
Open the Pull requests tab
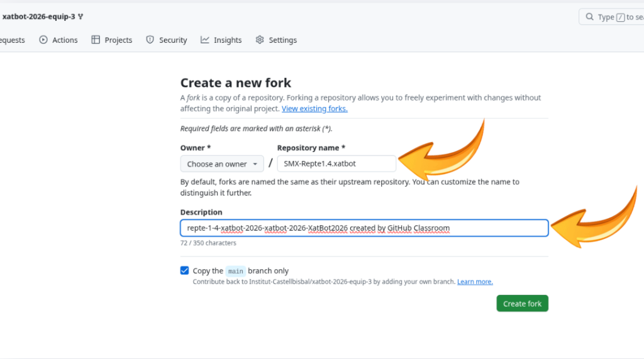(11, 40)
